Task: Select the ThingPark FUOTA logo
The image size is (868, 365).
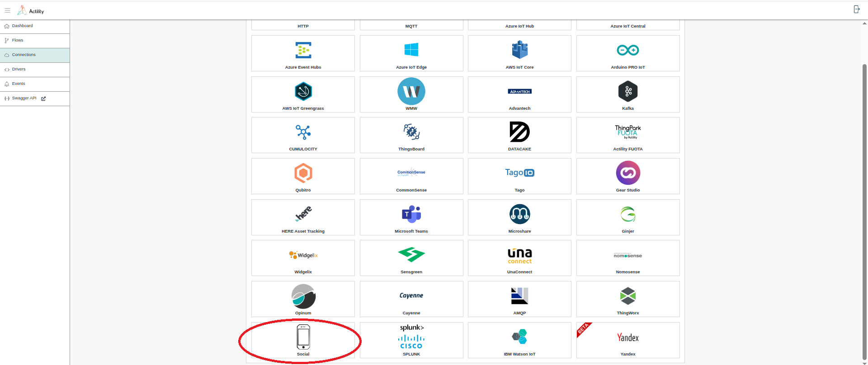Action: click(628, 132)
